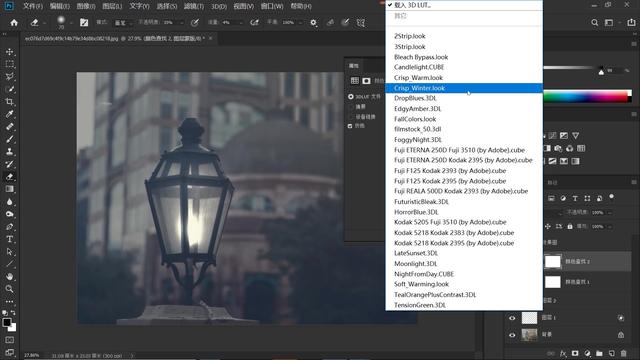
Task: Click the Home icon in options bar
Action: 14,22
